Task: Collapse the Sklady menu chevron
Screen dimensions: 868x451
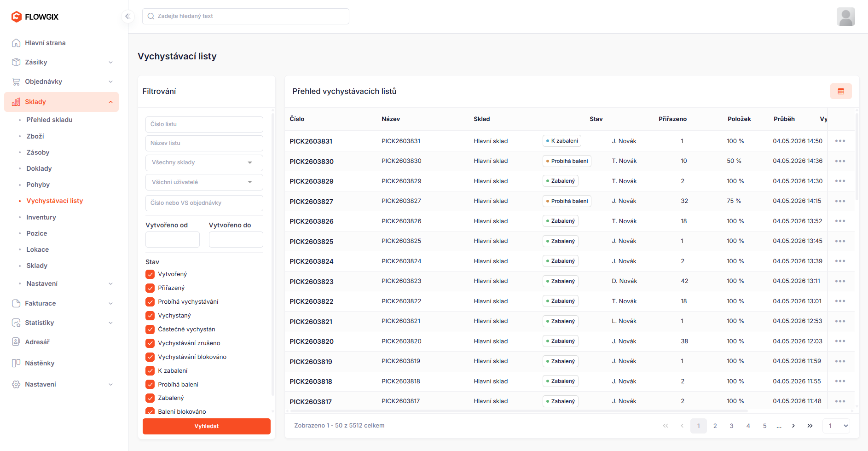Action: pos(110,102)
